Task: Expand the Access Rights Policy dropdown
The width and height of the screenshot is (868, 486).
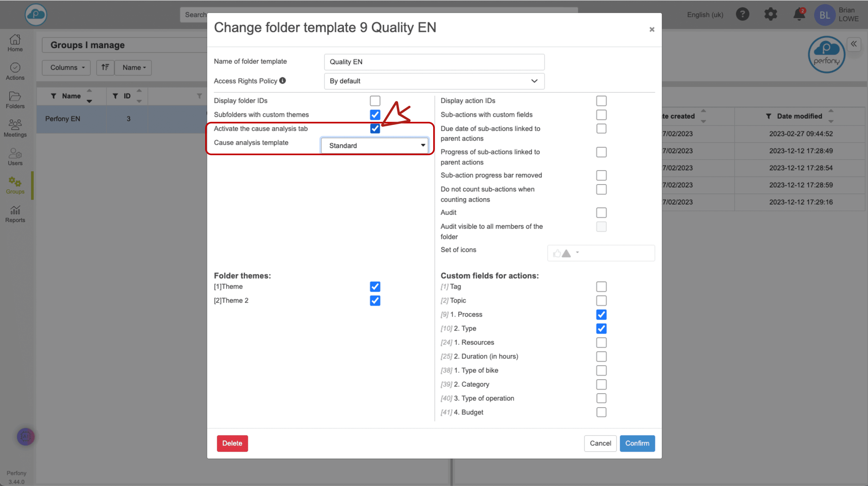Action: [434, 81]
